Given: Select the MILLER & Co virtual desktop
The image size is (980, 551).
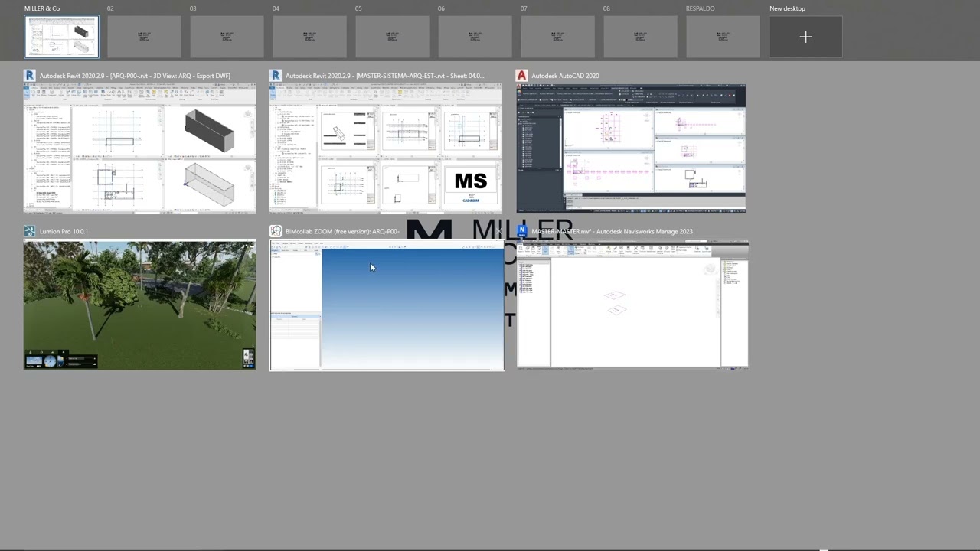Looking at the screenshot, I should 62,37.
